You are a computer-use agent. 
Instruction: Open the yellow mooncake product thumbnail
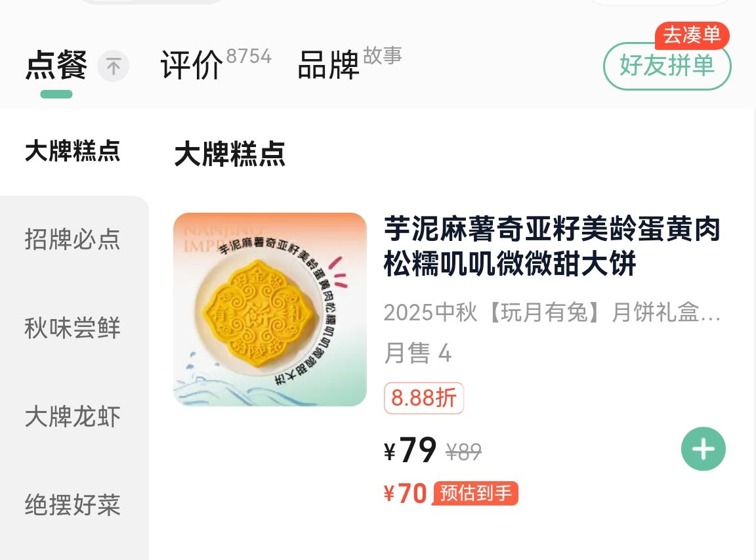pos(270,309)
